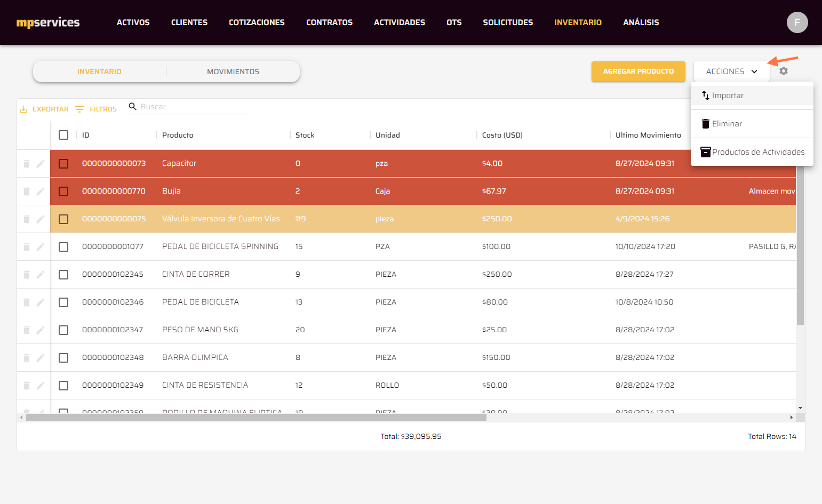
Task: Choose Productos de Actividades menu entry
Action: [x=752, y=152]
